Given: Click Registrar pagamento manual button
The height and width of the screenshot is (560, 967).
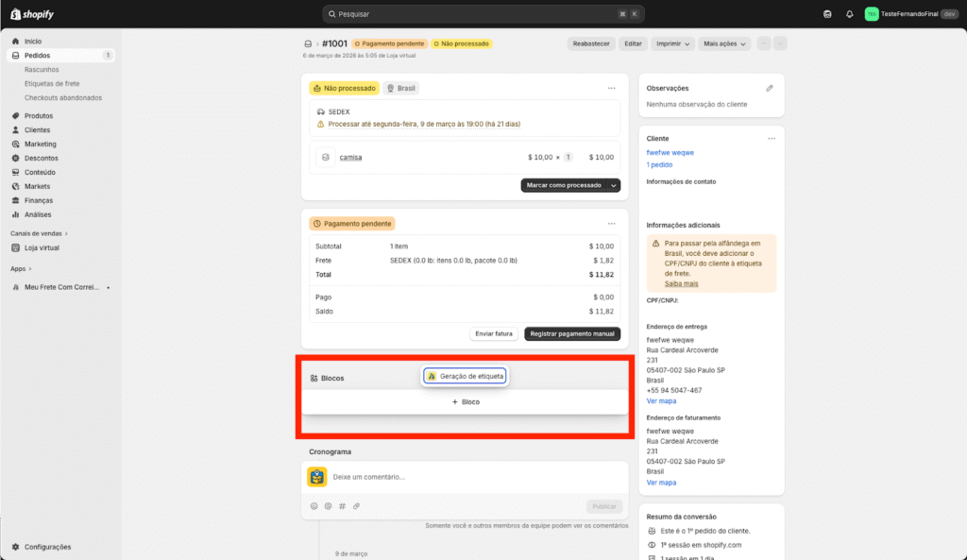Looking at the screenshot, I should (x=572, y=333).
